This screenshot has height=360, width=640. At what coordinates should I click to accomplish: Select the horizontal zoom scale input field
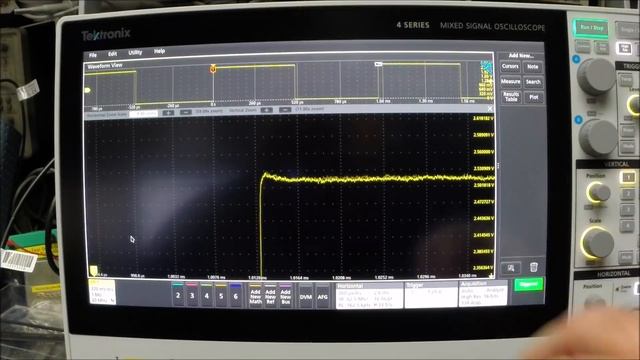[144, 114]
